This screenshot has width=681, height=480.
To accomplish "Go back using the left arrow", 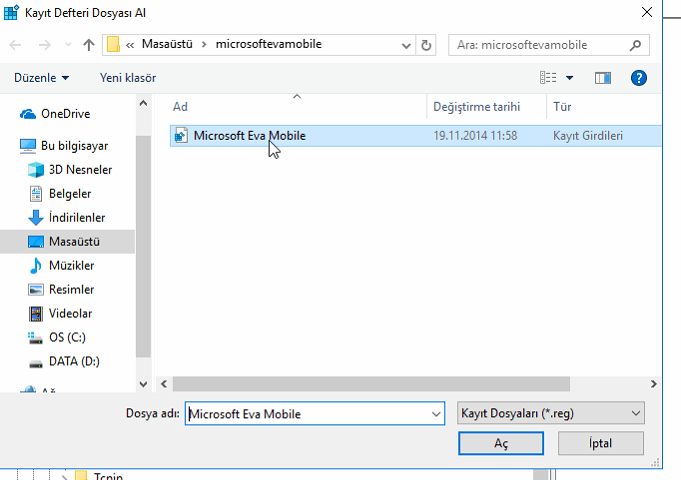I will click(15, 45).
